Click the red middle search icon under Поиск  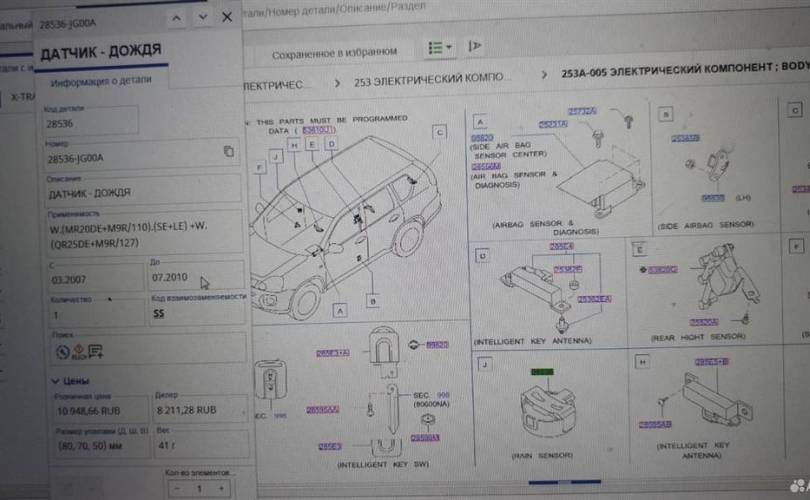[x=78, y=351]
